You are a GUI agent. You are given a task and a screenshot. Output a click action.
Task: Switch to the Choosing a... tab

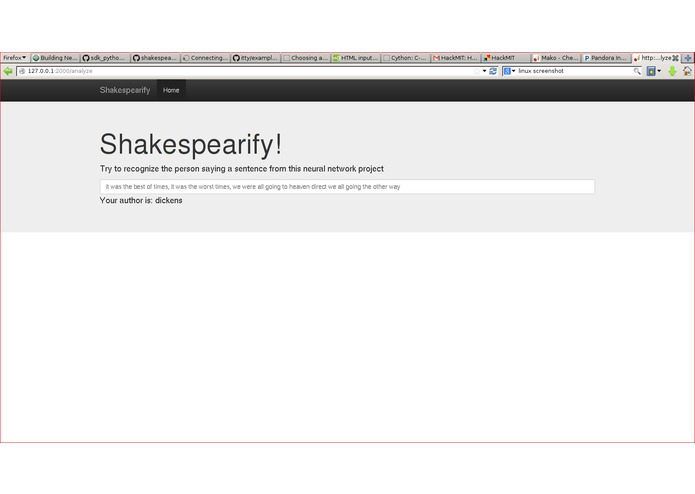click(305, 58)
